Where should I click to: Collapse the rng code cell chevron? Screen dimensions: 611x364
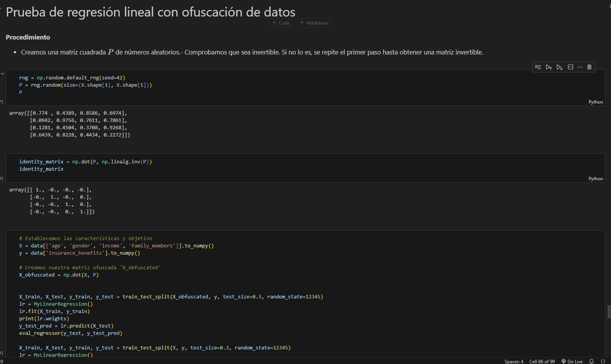click(3, 74)
